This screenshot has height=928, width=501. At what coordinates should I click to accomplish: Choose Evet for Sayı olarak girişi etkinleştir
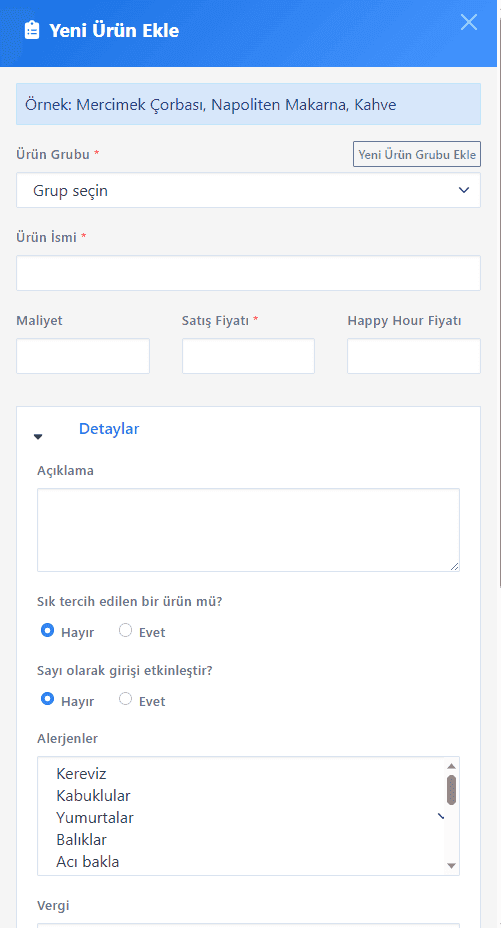125,699
